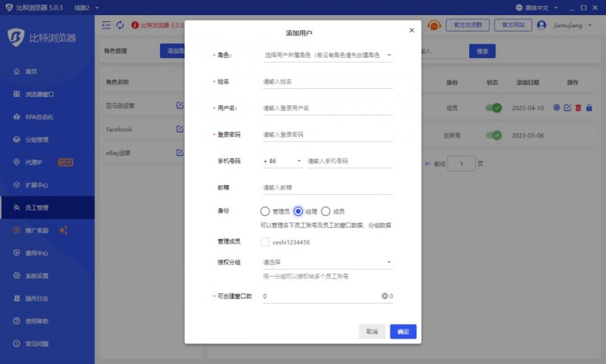
Task: Click the 邮箱 email input field
Action: click(x=328, y=188)
